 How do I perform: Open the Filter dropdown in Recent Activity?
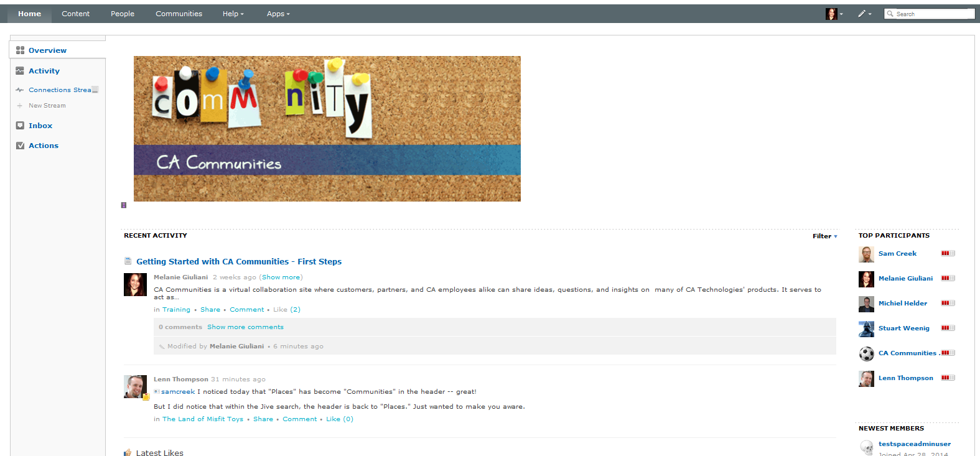click(825, 236)
